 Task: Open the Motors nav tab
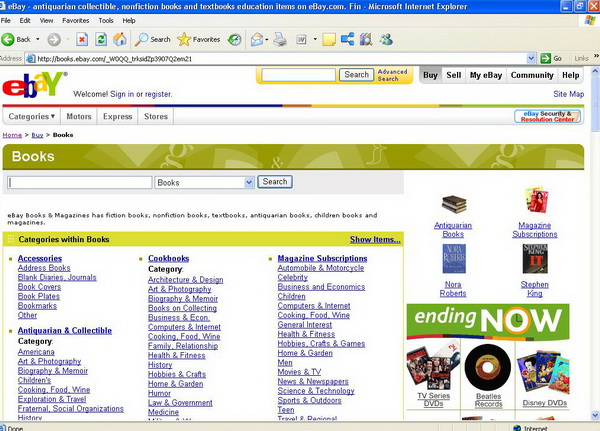(79, 116)
